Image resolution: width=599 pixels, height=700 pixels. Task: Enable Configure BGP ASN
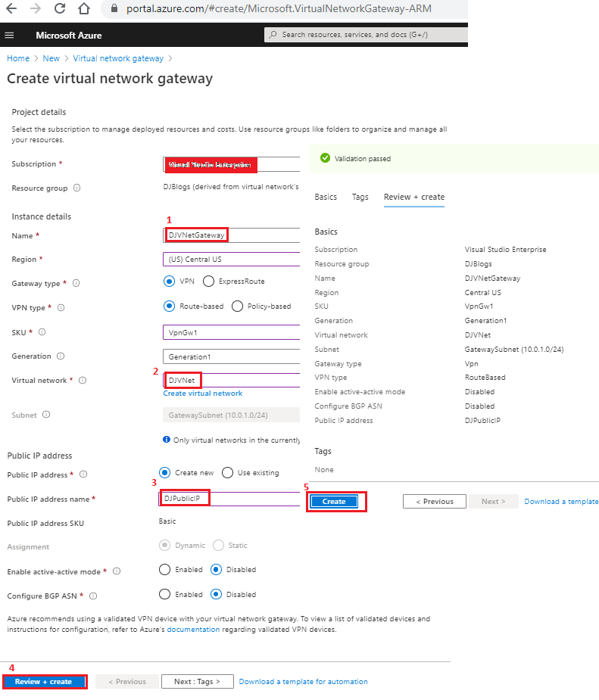[165, 594]
